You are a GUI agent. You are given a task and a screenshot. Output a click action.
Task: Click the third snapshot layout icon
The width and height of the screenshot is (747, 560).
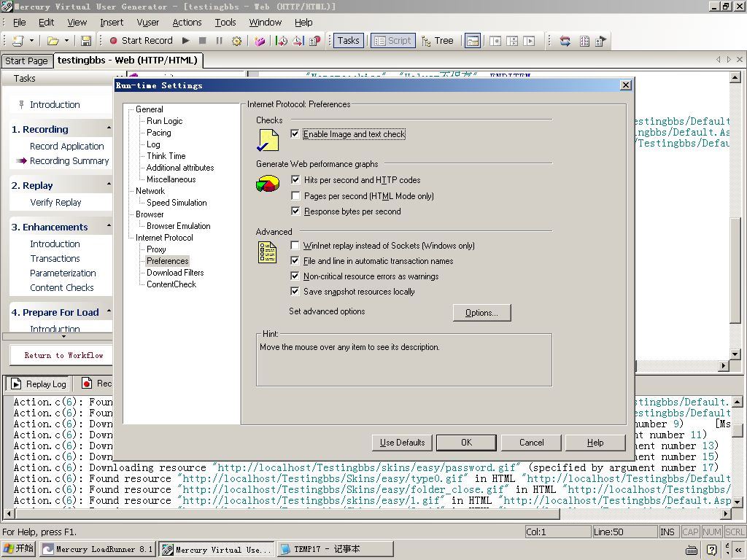point(529,41)
